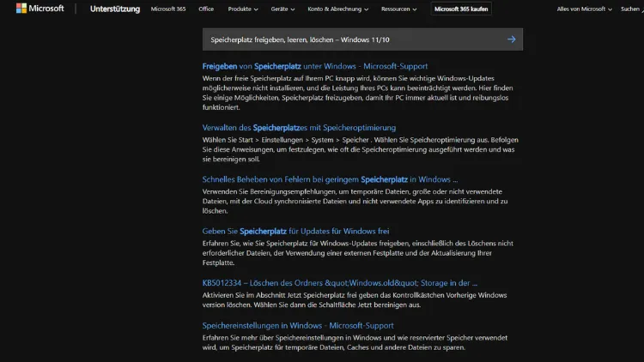644x362 pixels.
Task: Open the Microsoft 365 menu item
Action: pos(168,9)
